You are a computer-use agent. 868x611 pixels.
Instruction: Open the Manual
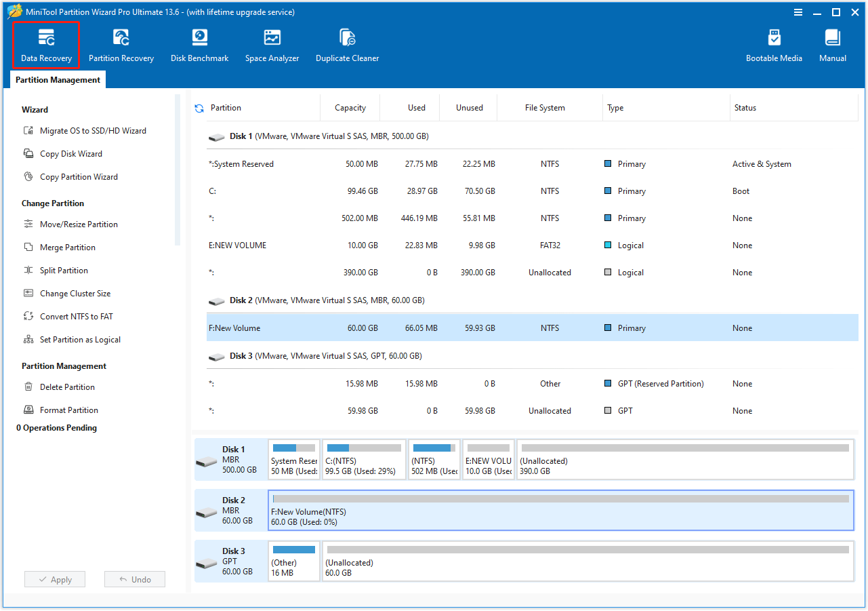tap(832, 44)
